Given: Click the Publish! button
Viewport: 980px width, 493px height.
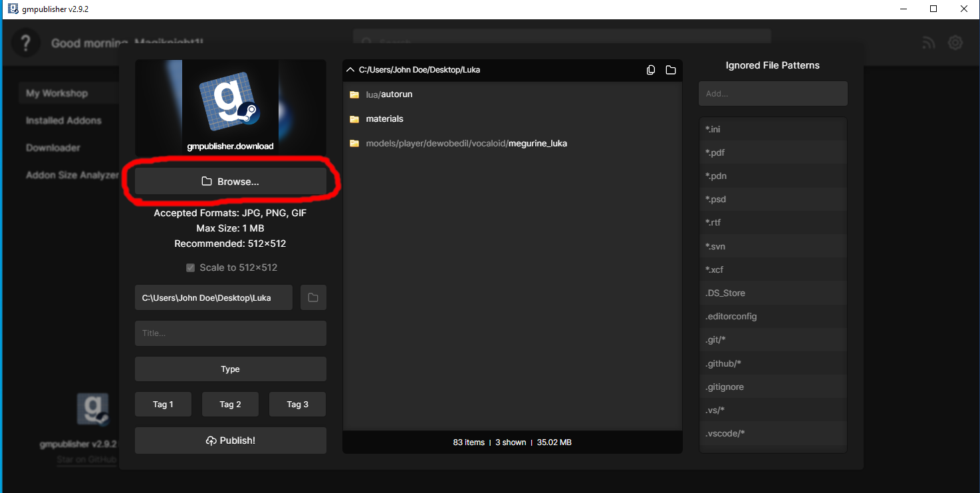Looking at the screenshot, I should coord(231,440).
